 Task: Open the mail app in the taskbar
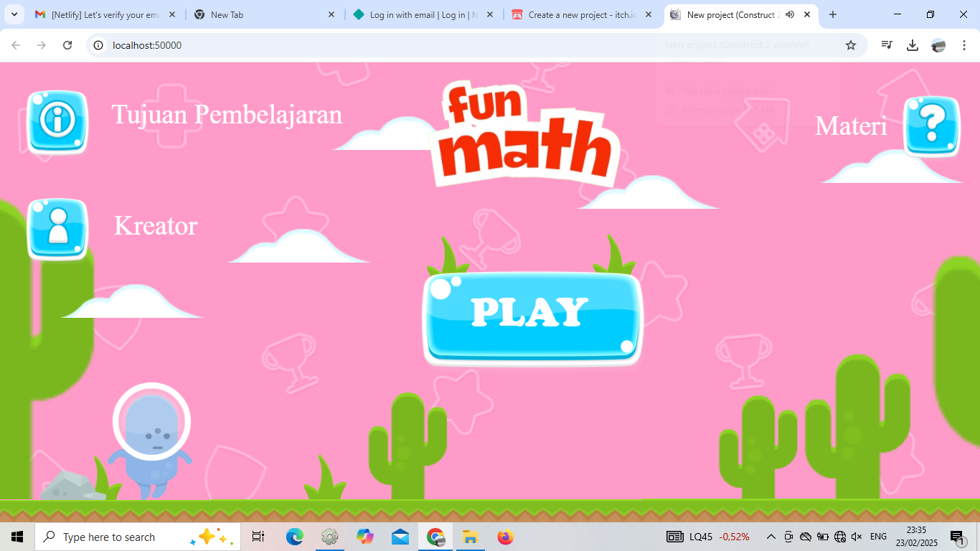coord(400,536)
